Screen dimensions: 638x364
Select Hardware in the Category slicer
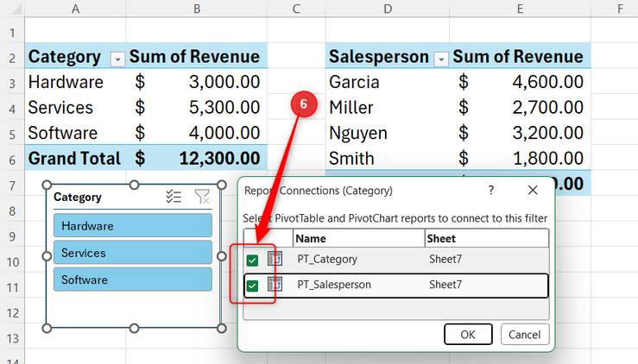pos(133,226)
